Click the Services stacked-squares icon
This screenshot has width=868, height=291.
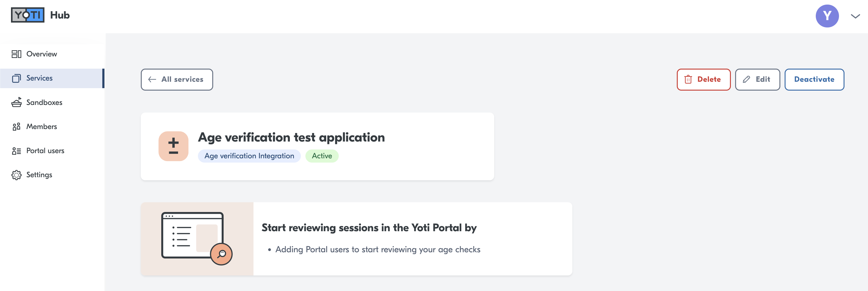pyautogui.click(x=16, y=78)
